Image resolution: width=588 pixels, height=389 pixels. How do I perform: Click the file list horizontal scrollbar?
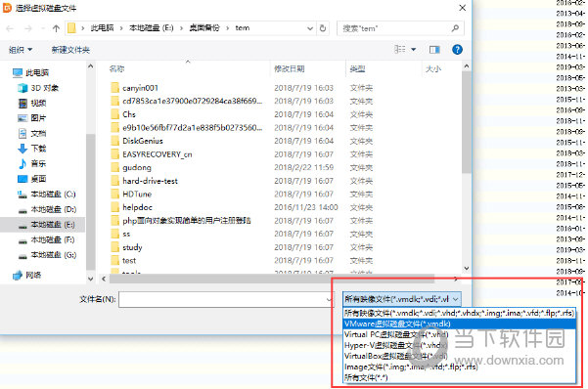tap(272, 279)
